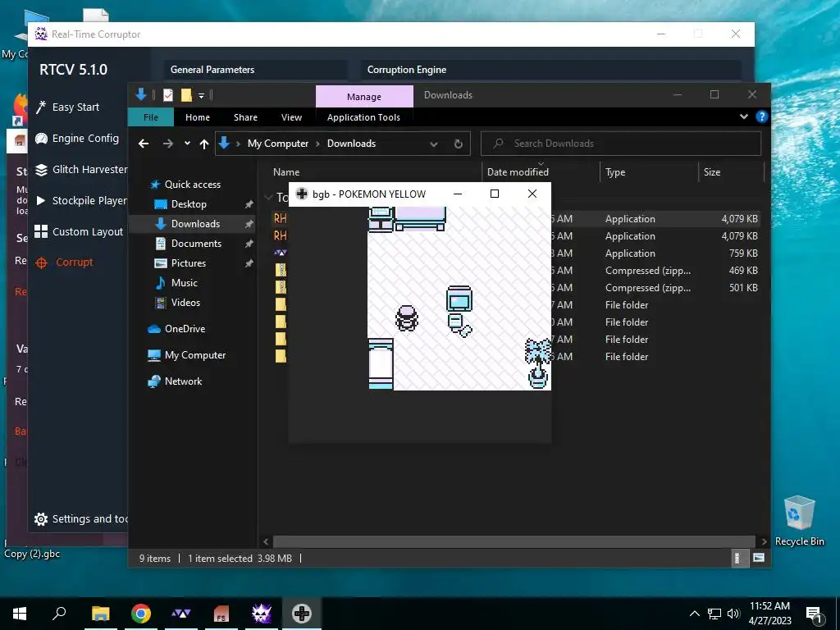Image resolution: width=840 pixels, height=630 pixels.
Task: Select File tab in Explorer ribbon
Action: click(151, 116)
